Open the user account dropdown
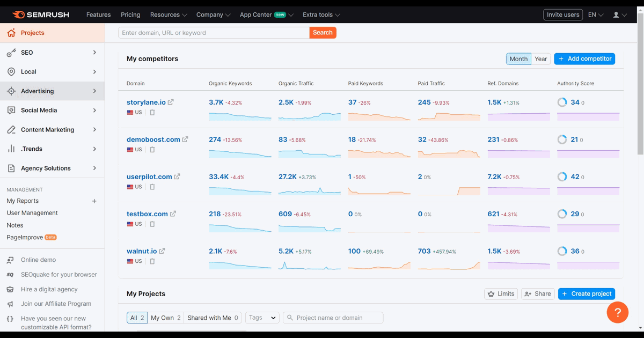Image resolution: width=644 pixels, height=338 pixels. (620, 15)
